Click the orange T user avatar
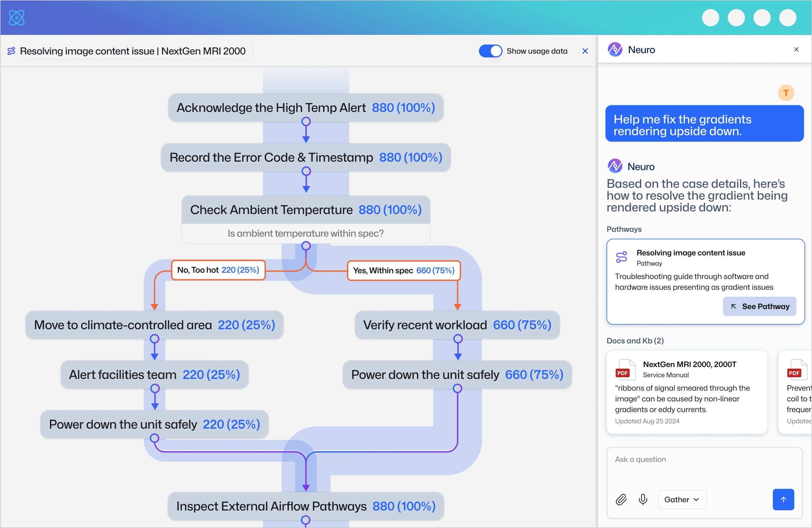This screenshot has width=812, height=528. coord(786,93)
